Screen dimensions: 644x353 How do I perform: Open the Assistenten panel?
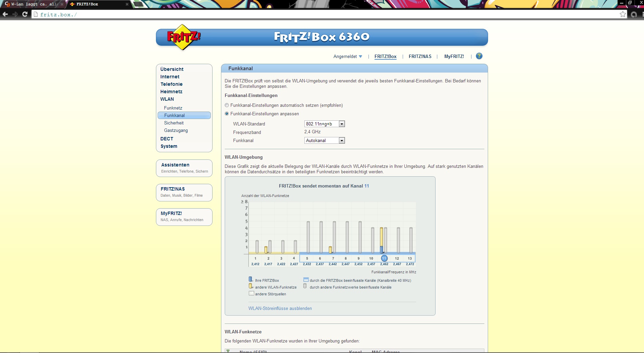point(184,168)
